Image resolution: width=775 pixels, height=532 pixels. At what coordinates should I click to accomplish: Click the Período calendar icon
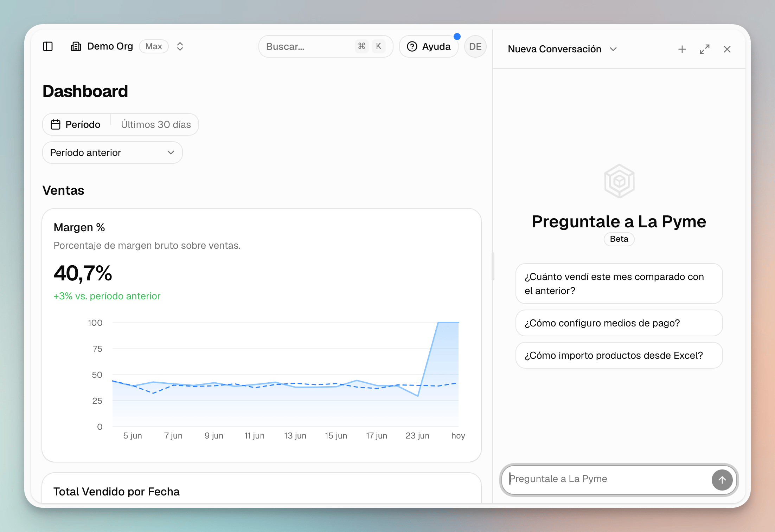point(56,124)
